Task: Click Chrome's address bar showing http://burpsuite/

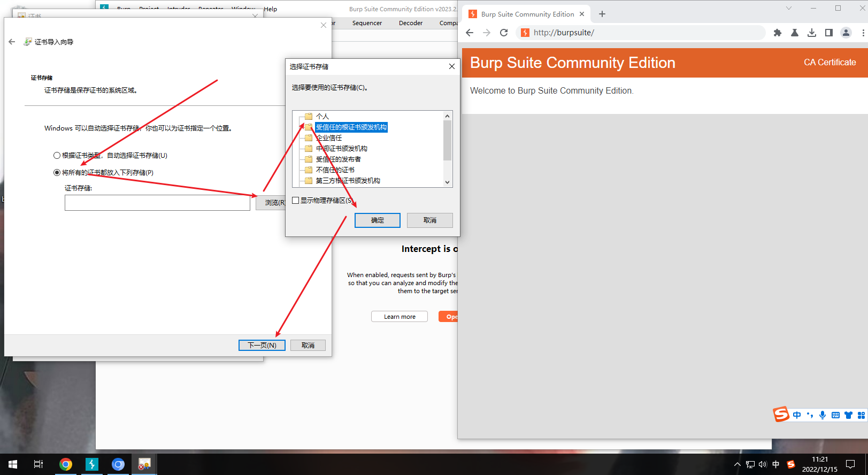Action: pyautogui.click(x=641, y=33)
